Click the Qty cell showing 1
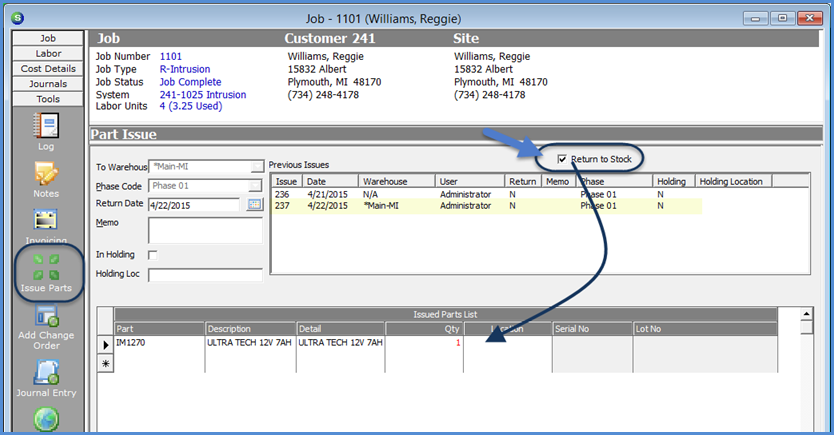834x435 pixels. click(x=424, y=343)
